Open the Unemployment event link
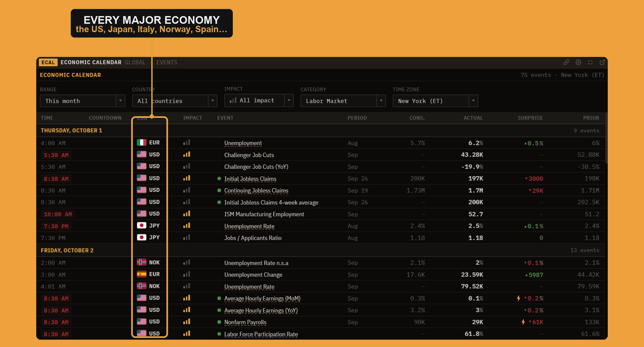This screenshot has height=347, width=644. click(x=243, y=143)
